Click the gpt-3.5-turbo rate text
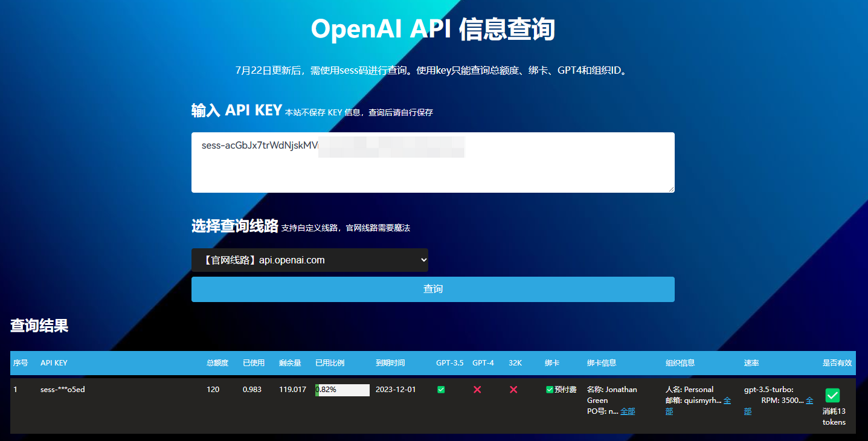 [x=769, y=390]
